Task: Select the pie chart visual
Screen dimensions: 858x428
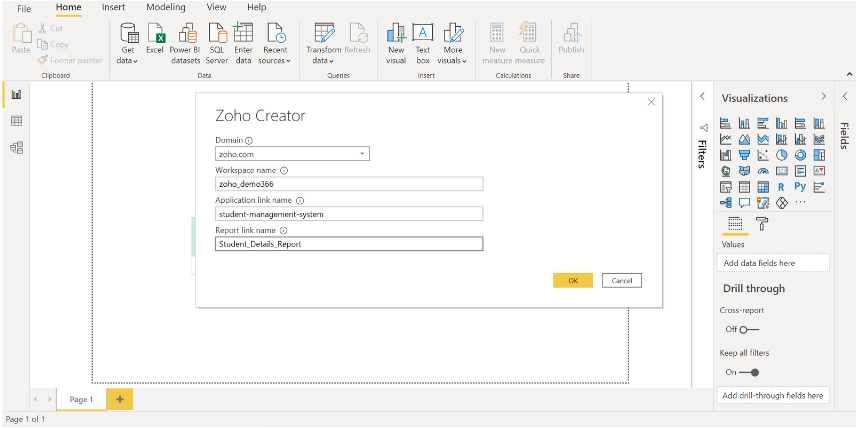Action: 781,155
